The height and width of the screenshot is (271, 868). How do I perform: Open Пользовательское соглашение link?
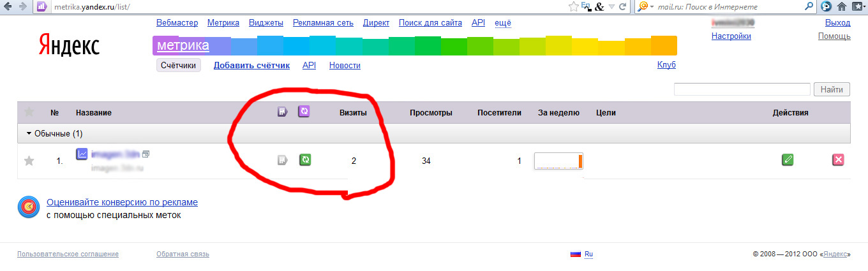(x=68, y=254)
